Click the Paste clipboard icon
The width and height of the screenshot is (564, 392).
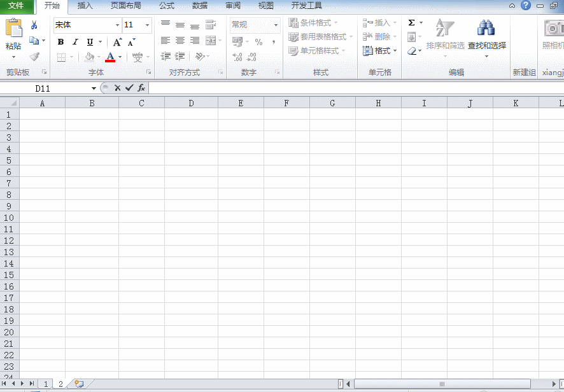pyautogui.click(x=13, y=28)
